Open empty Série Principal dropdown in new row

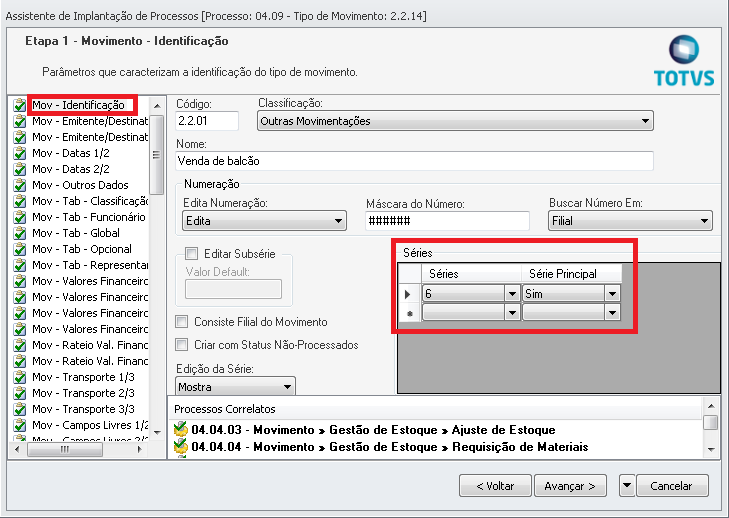612,313
